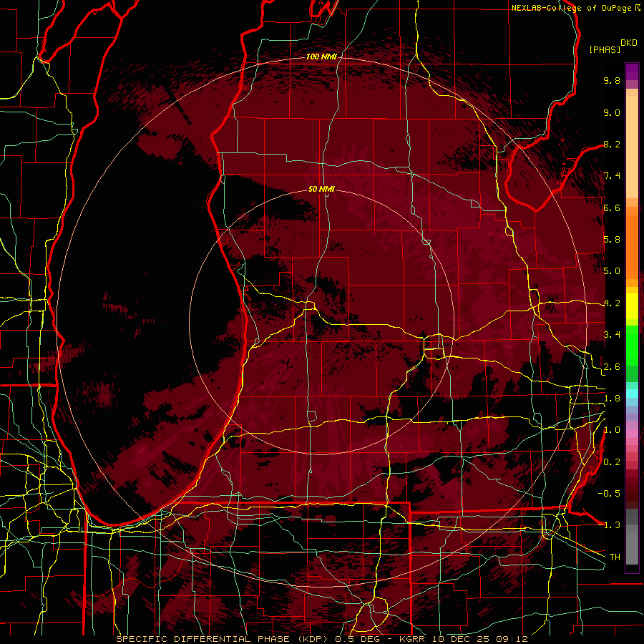644x644 pixels.
Task: Pick the yellow band of the color bar
Action: [x=632, y=306]
